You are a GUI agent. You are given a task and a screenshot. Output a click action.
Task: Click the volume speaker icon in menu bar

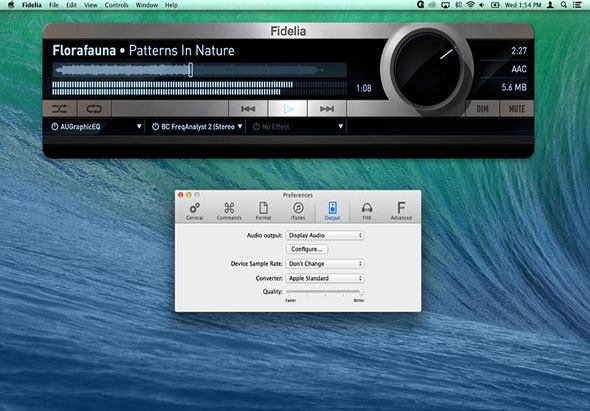pos(482,5)
